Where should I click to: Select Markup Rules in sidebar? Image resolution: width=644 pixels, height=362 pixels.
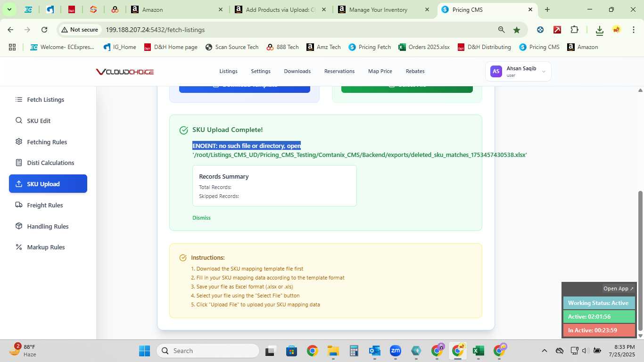(48, 247)
